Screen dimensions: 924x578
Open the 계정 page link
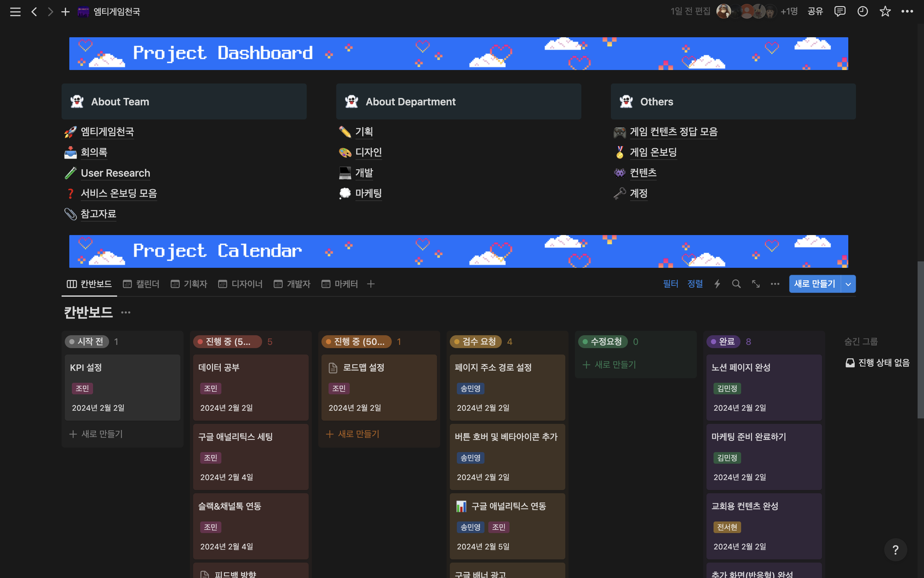(638, 193)
